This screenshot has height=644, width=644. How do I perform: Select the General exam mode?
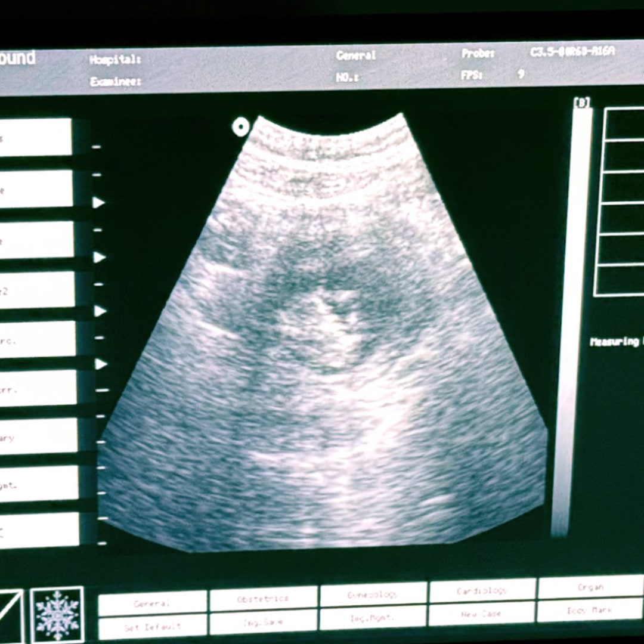point(153,603)
